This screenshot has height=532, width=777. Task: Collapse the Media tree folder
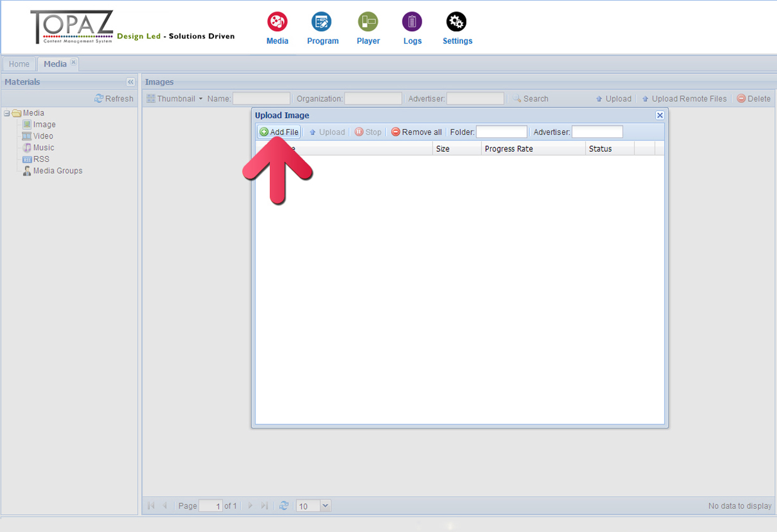(x=7, y=114)
